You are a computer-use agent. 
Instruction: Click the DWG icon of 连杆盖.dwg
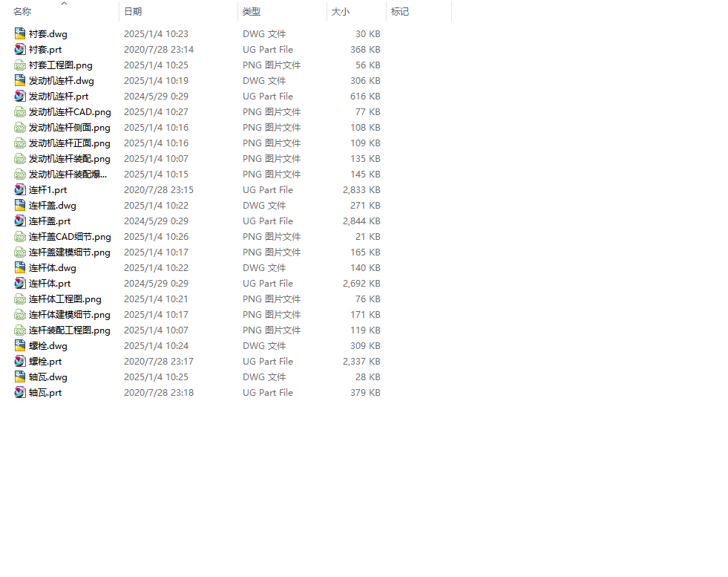coord(19,206)
